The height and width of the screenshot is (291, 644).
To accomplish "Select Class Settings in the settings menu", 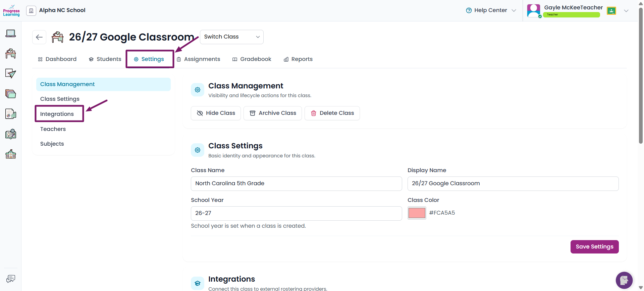I will coord(103,99).
